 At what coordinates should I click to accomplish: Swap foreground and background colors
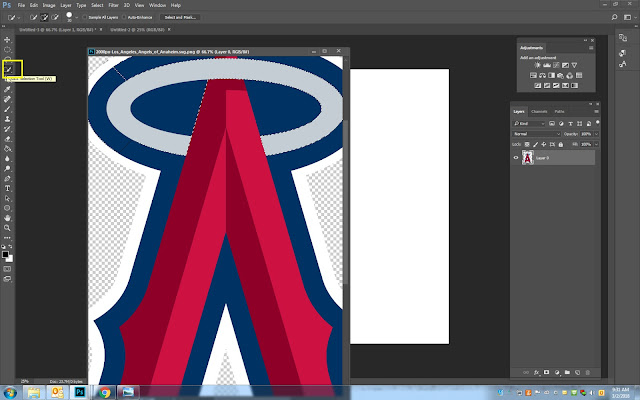click(11, 247)
